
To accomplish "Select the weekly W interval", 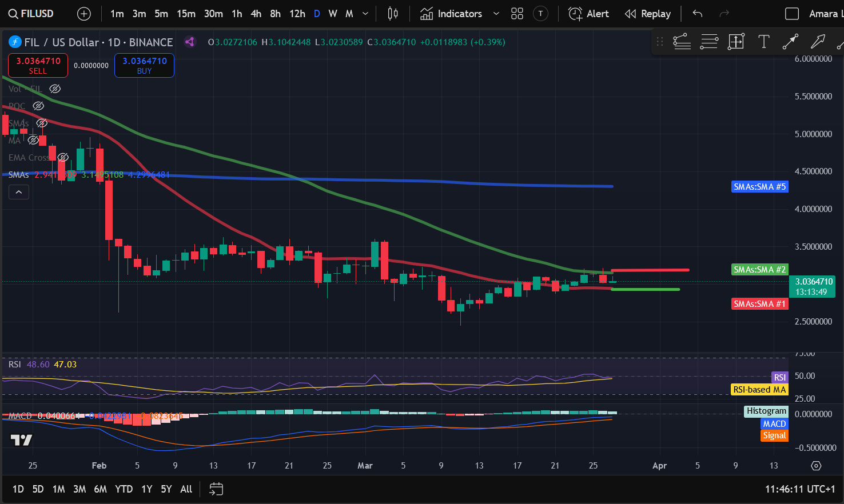I will (x=333, y=14).
